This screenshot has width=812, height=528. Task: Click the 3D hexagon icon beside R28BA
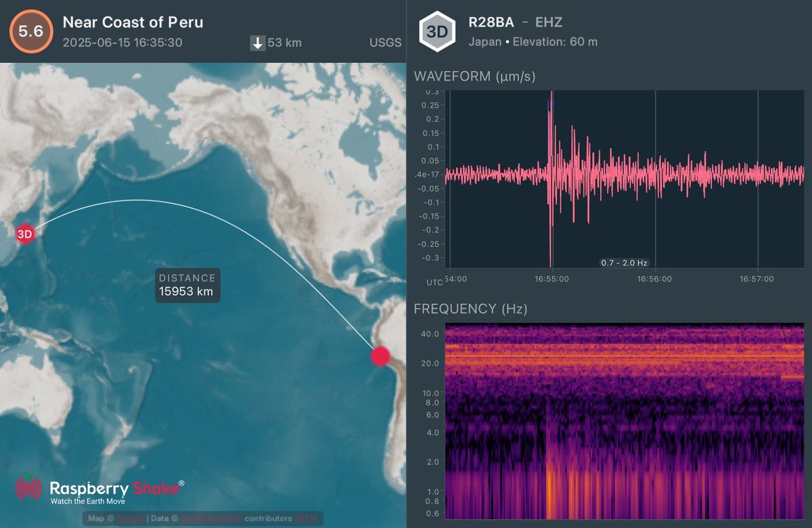pyautogui.click(x=436, y=31)
